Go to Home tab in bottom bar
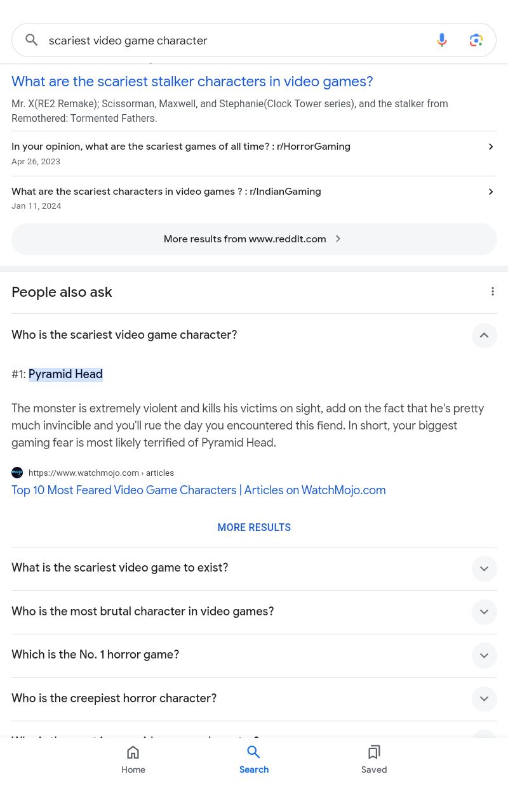The height and width of the screenshot is (812, 508). [x=133, y=759]
